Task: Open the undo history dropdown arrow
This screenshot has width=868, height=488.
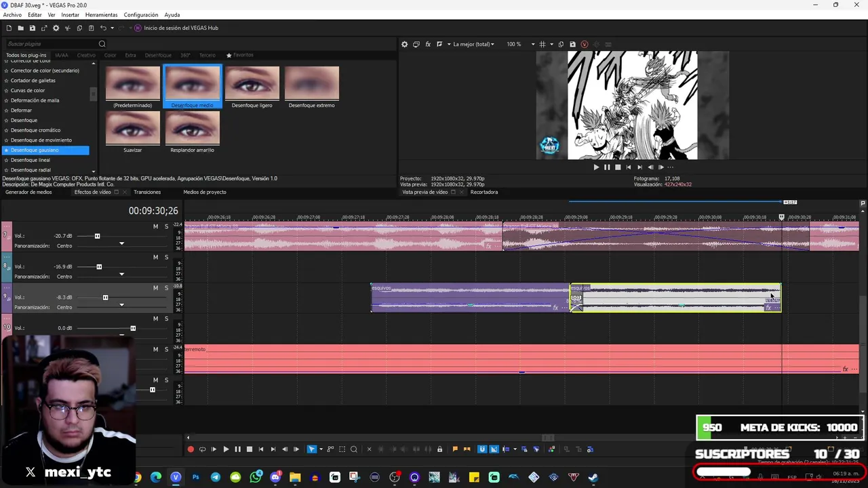Action: (112, 28)
